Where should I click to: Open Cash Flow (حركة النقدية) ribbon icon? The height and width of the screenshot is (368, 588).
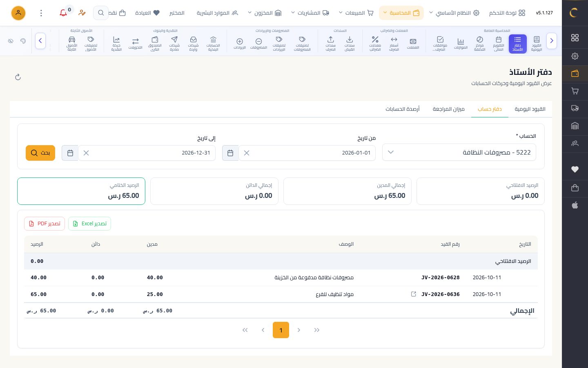(x=116, y=44)
